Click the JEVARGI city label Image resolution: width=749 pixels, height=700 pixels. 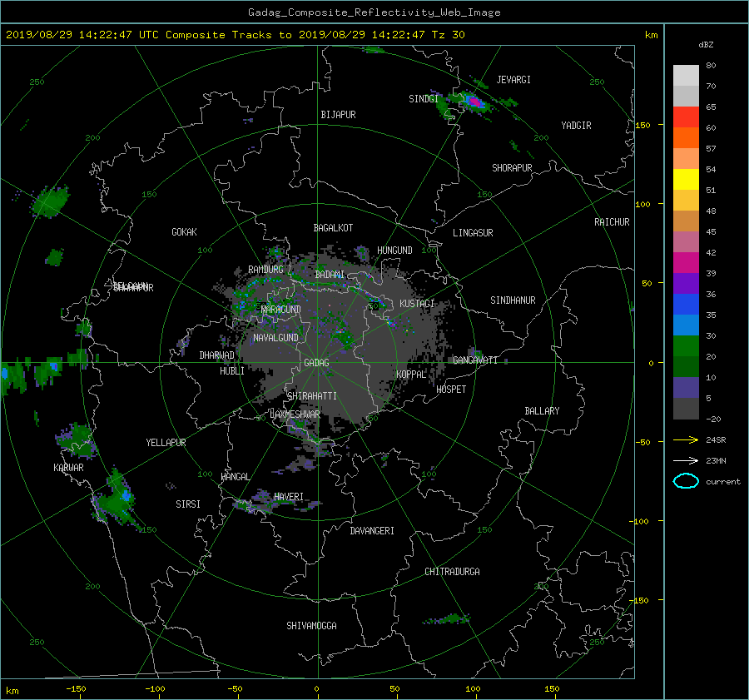click(513, 80)
